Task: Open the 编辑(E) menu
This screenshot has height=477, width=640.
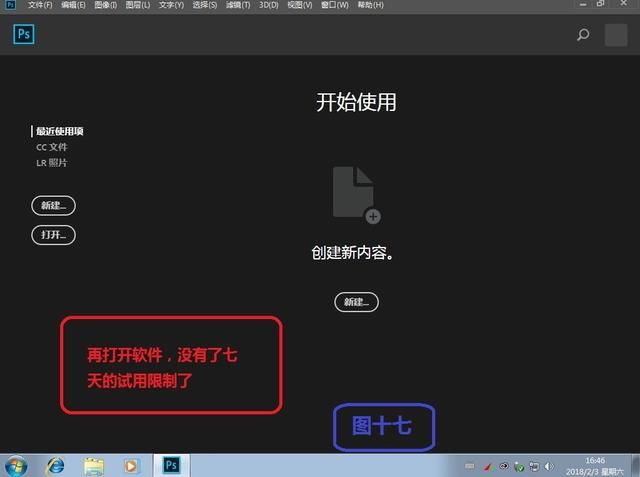Action: pos(73,5)
